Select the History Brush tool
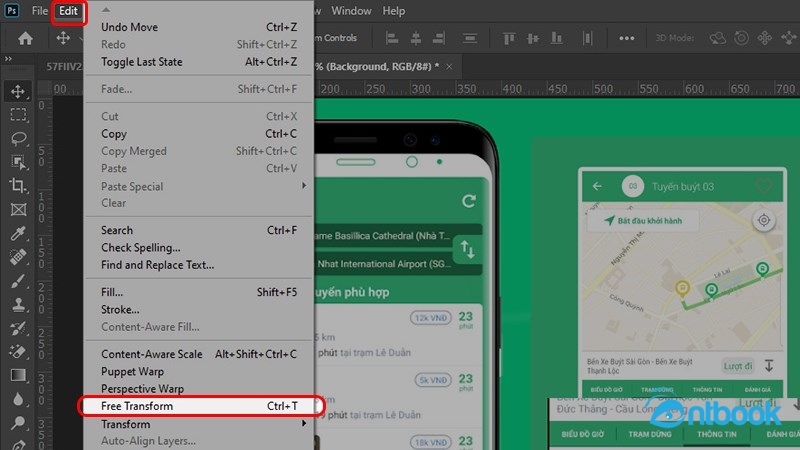This screenshot has width=800, height=450. coord(18,328)
